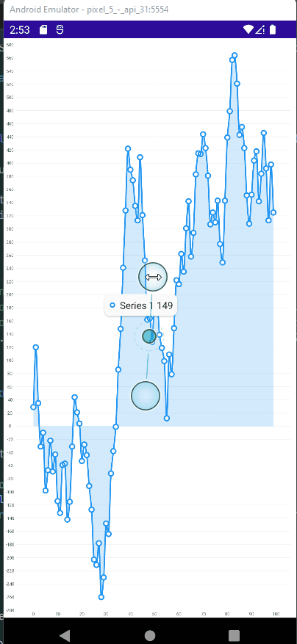Image resolution: width=297 pixels, height=644 pixels.
Task: Click the Wi-Fi signal status icon
Action: coord(248,29)
